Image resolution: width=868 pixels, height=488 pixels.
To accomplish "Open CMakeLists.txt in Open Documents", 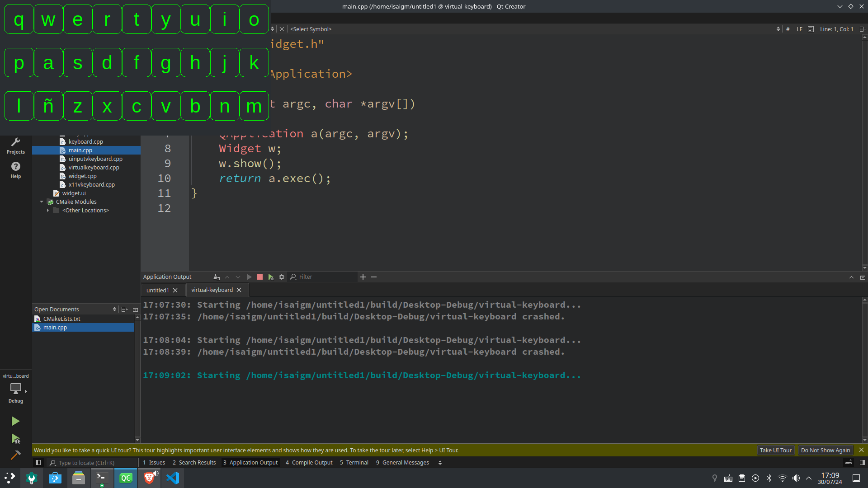I will (62, 319).
